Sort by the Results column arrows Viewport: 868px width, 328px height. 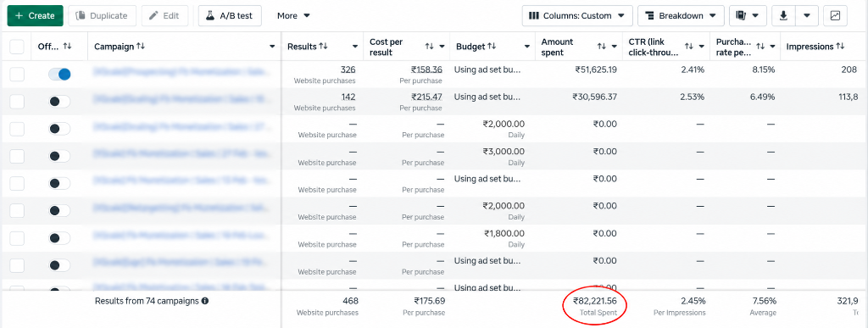323,47
